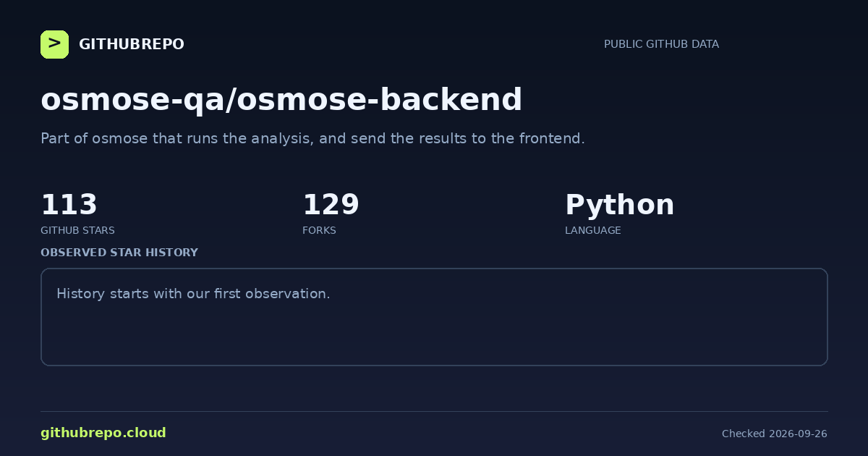Click the arrow symbol inside the logo

tap(54, 43)
